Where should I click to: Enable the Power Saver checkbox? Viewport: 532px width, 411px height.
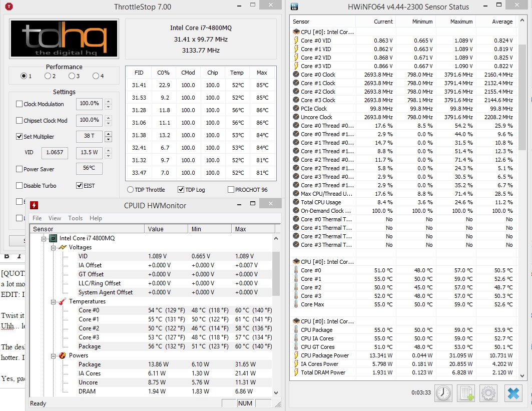[20, 169]
